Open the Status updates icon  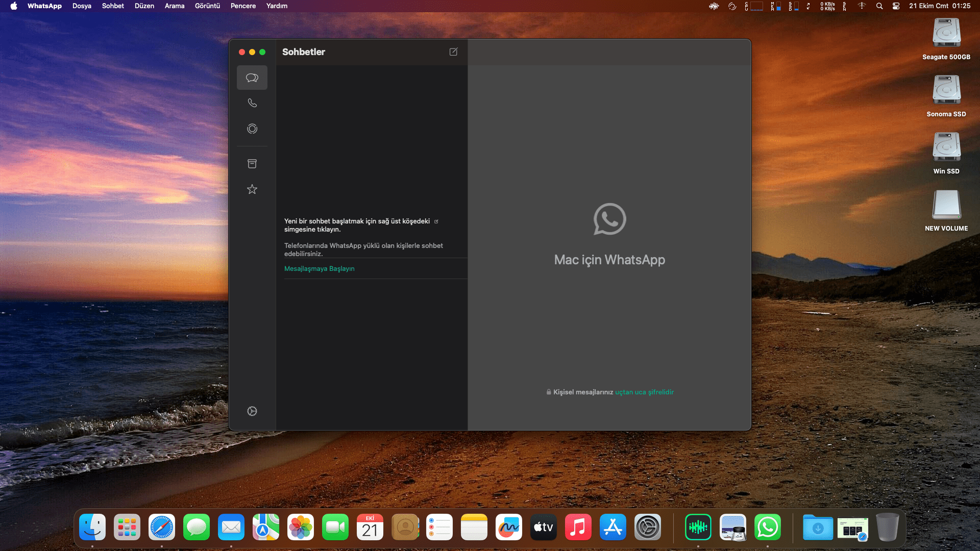click(252, 129)
